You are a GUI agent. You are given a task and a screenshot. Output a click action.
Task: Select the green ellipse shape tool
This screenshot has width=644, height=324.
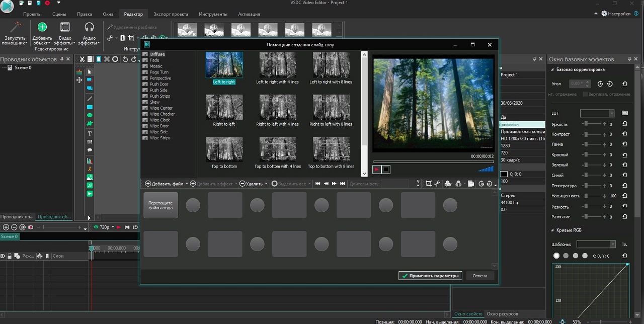90,115
